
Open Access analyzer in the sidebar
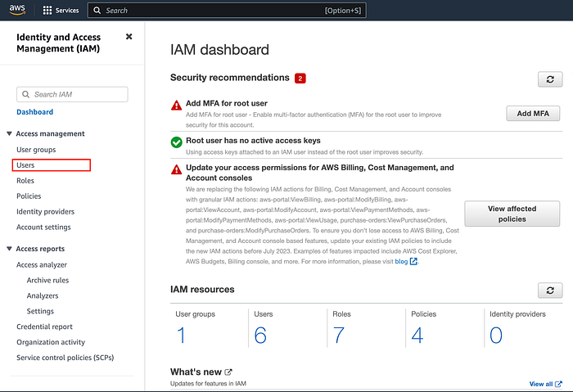[x=42, y=264]
